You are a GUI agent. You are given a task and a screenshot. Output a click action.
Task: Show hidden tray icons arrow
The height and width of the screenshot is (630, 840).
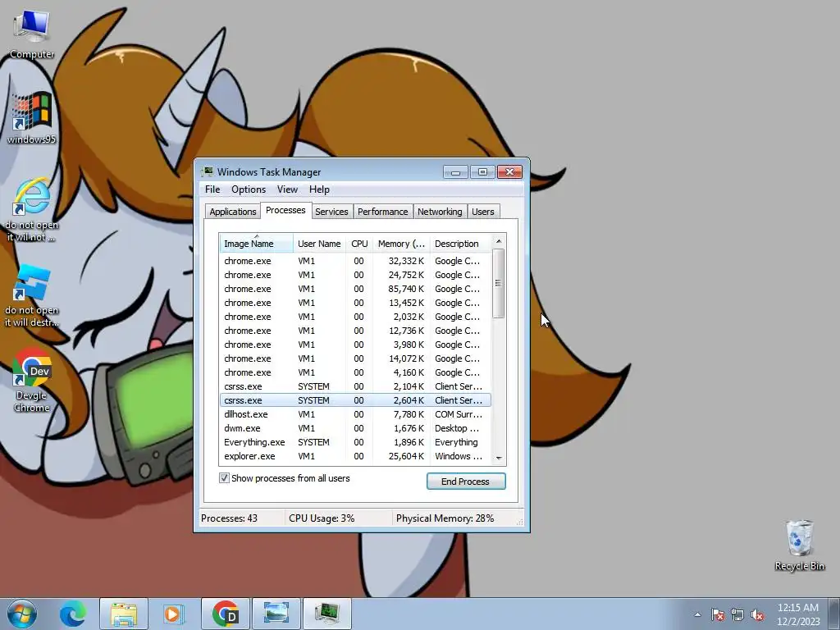pyautogui.click(x=697, y=614)
